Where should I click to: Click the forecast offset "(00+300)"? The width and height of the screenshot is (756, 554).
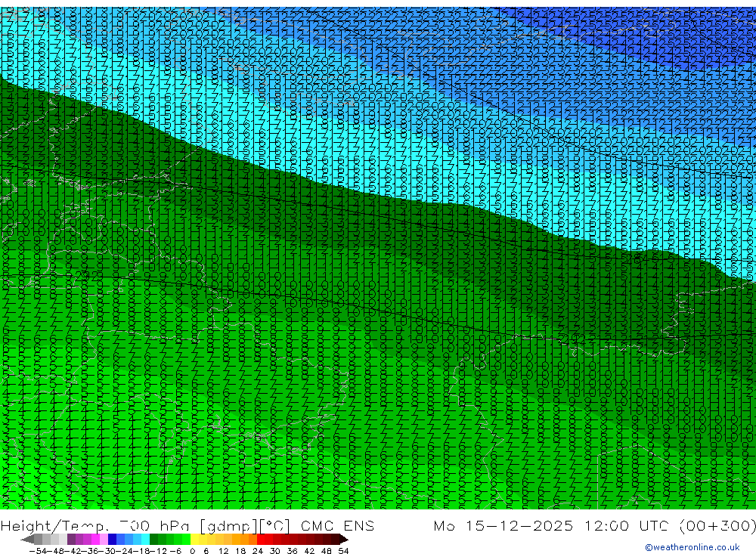717,525
